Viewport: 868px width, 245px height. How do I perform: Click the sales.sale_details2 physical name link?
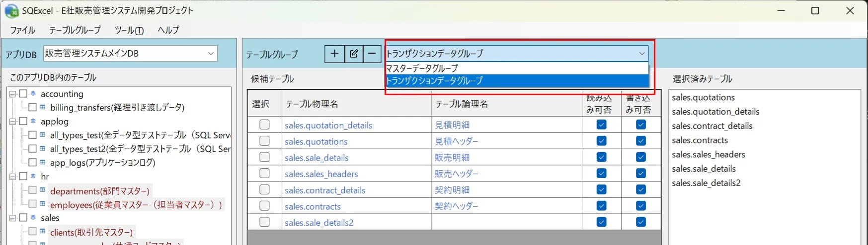click(x=319, y=223)
